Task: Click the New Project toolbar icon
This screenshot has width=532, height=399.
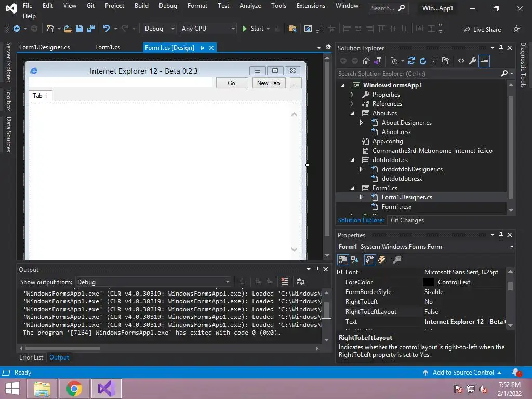Action: pyautogui.click(x=50, y=29)
